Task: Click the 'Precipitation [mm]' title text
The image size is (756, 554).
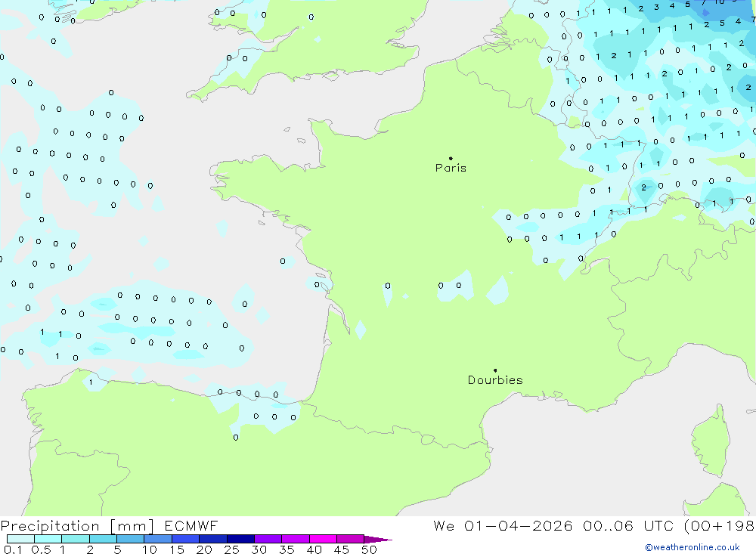Action: coord(77,526)
